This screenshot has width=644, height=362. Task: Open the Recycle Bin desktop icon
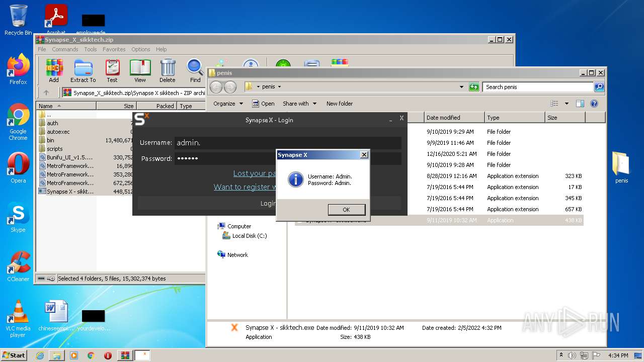(18, 20)
